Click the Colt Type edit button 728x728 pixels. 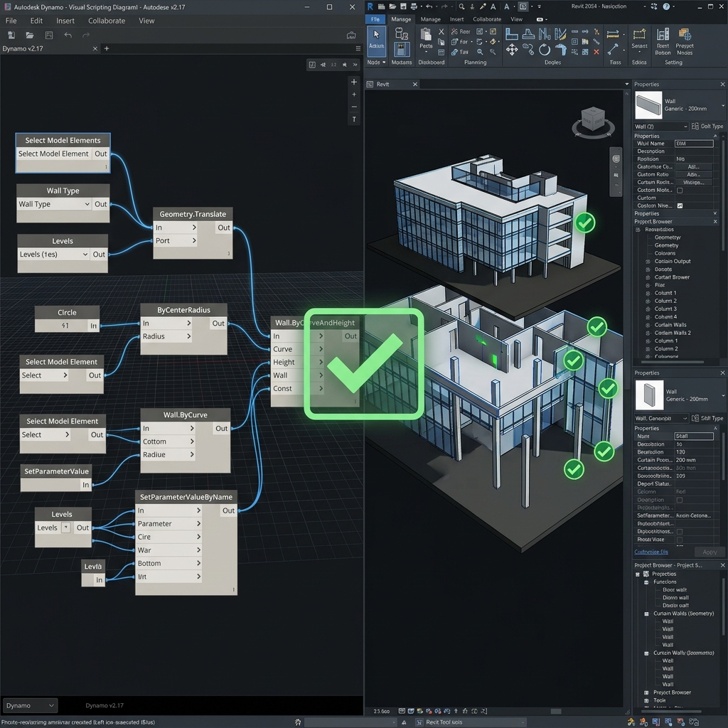point(707,127)
